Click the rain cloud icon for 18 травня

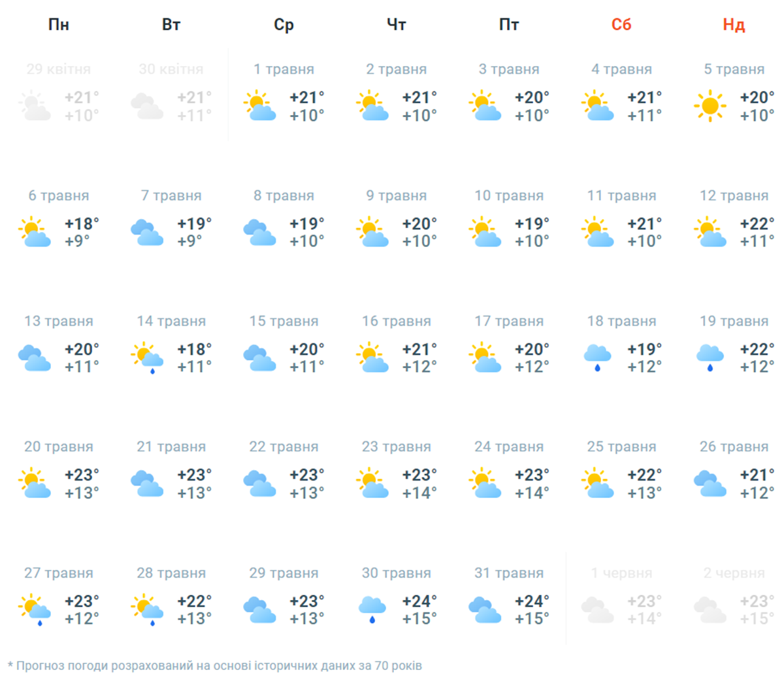click(597, 358)
